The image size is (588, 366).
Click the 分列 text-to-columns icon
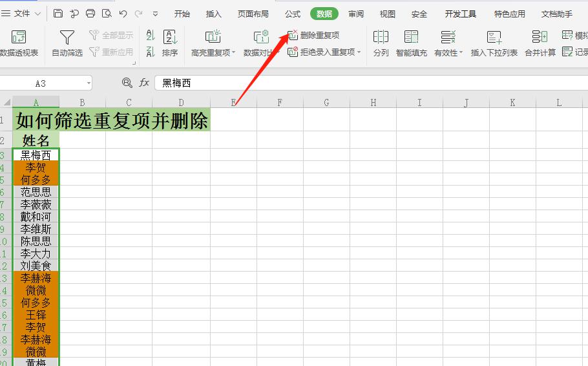pos(381,43)
